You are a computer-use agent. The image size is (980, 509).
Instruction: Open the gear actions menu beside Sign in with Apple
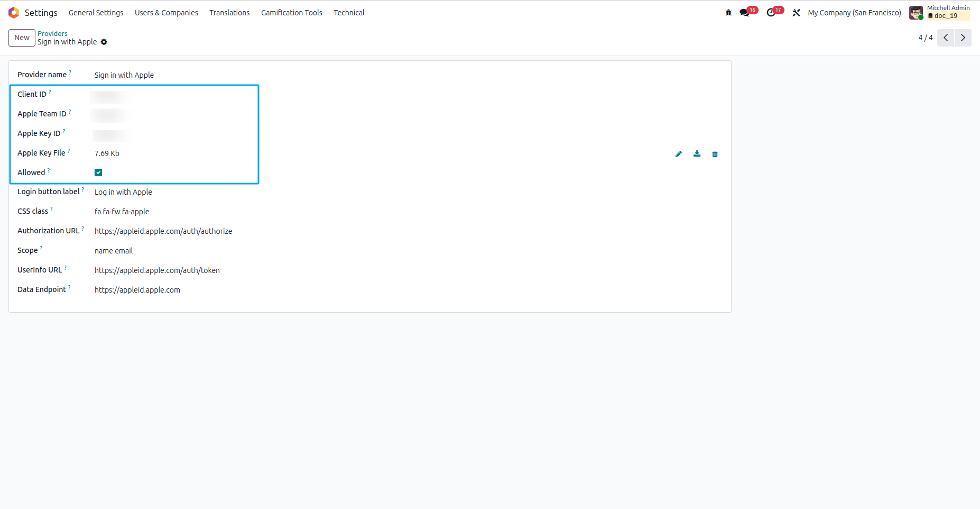pos(104,42)
